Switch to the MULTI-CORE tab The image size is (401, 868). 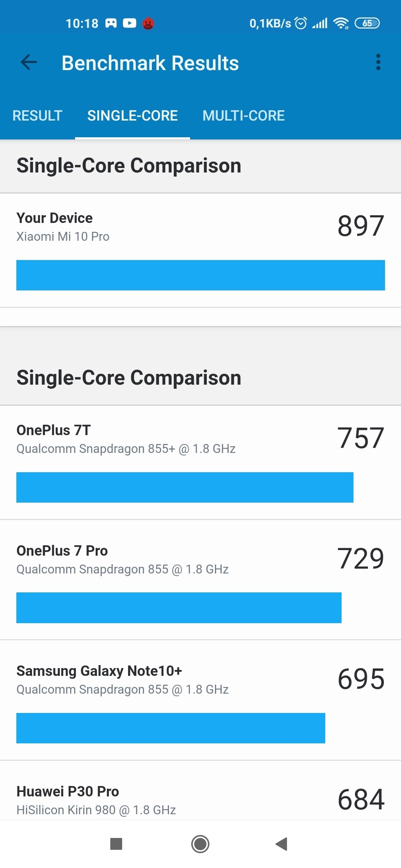tap(244, 116)
